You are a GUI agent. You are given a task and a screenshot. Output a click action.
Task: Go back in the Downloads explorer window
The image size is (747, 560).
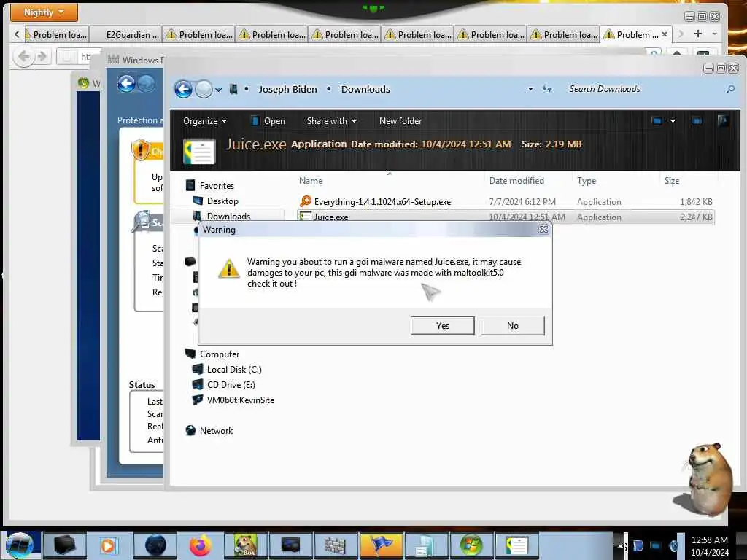pos(183,89)
